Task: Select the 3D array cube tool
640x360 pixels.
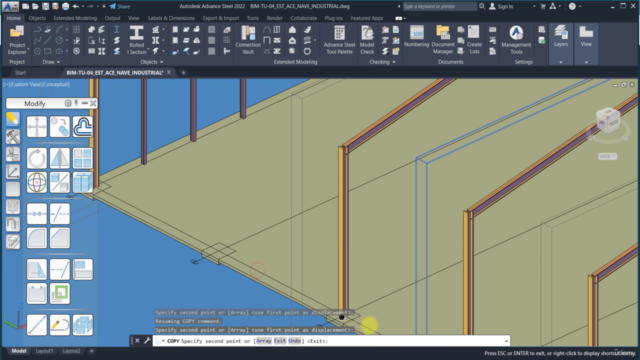Action: (x=83, y=182)
